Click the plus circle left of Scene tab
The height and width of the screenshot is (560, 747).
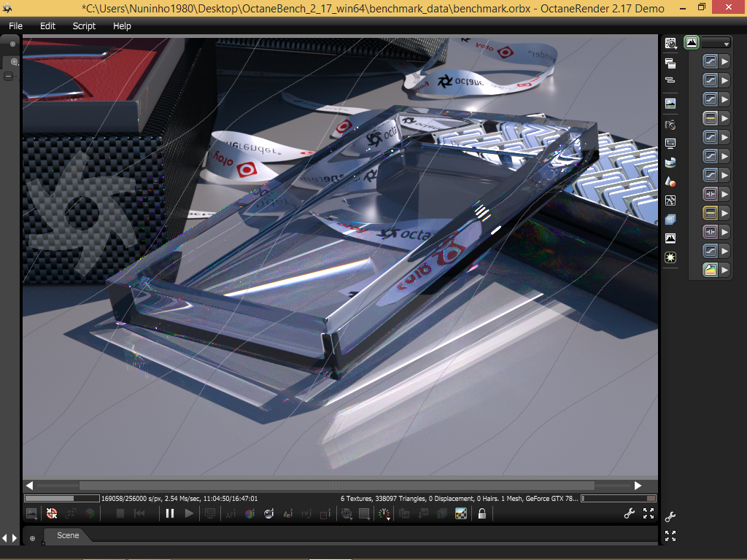click(x=32, y=539)
